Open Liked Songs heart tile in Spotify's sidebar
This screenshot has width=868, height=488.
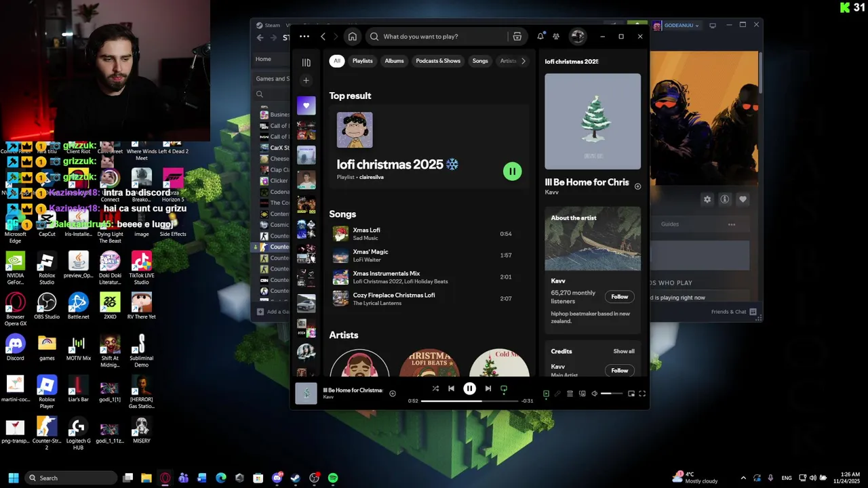(x=306, y=105)
